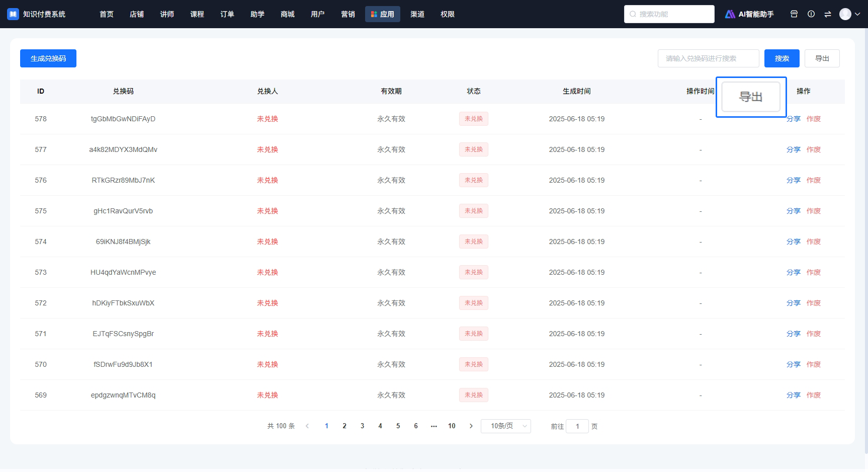Go to next page arrow

pyautogui.click(x=471, y=426)
